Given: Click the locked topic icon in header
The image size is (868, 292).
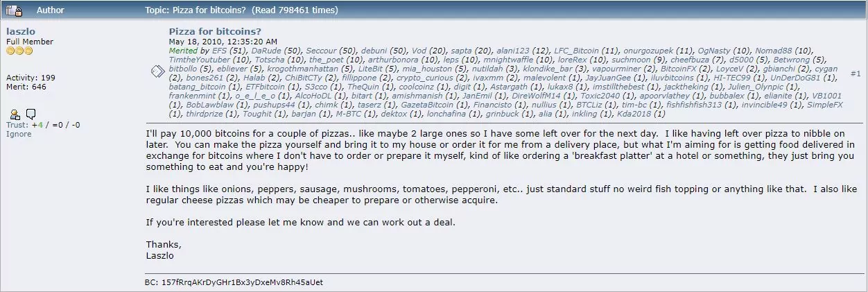Looking at the screenshot, I should click(x=15, y=10).
